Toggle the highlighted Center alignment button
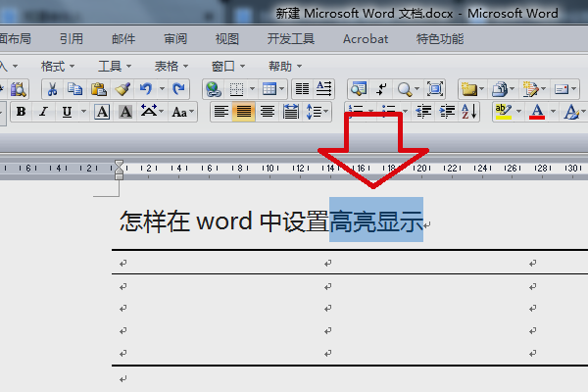This screenshot has height=392, width=588. (244, 112)
